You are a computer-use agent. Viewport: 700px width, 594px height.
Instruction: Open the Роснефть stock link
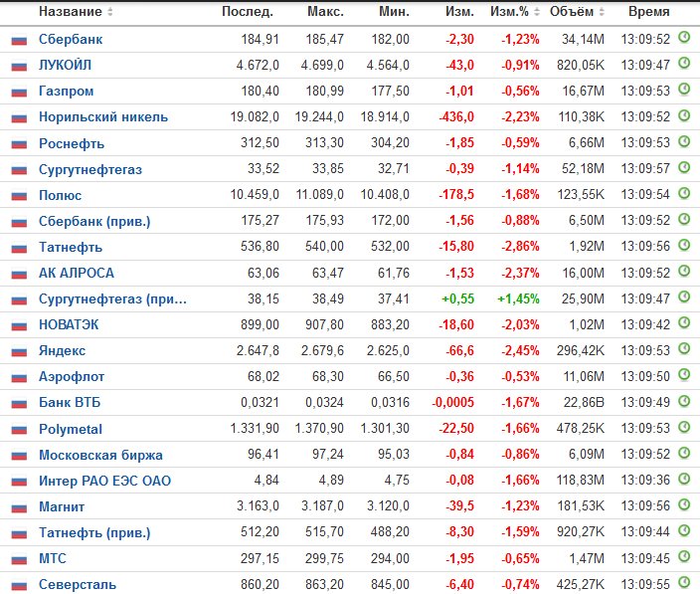72,143
